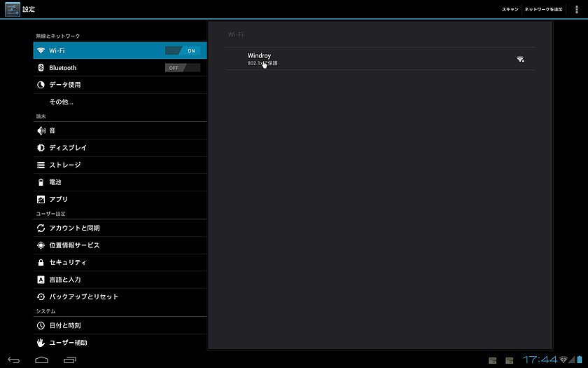
Task: Click the hand accessibility icon
Action: click(x=41, y=343)
